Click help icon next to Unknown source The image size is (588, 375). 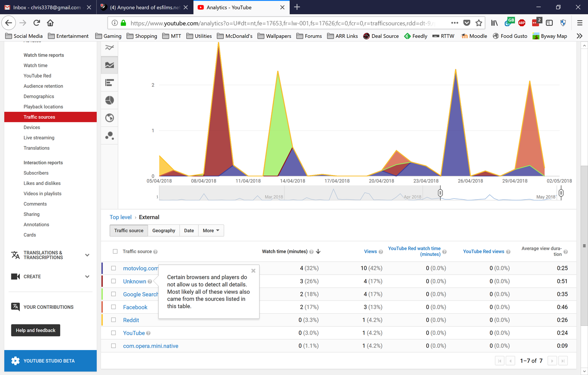[150, 282]
